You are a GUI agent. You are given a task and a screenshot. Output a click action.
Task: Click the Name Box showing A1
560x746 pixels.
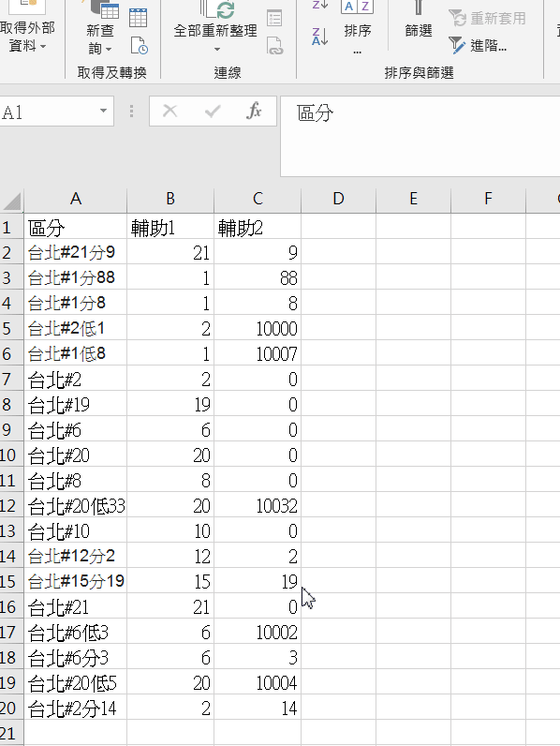coord(48,112)
